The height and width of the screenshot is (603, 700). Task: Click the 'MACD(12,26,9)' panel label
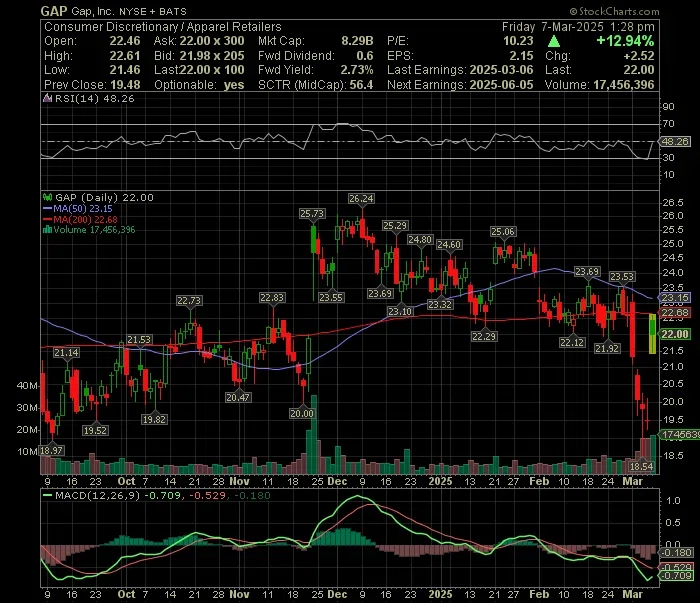point(97,495)
